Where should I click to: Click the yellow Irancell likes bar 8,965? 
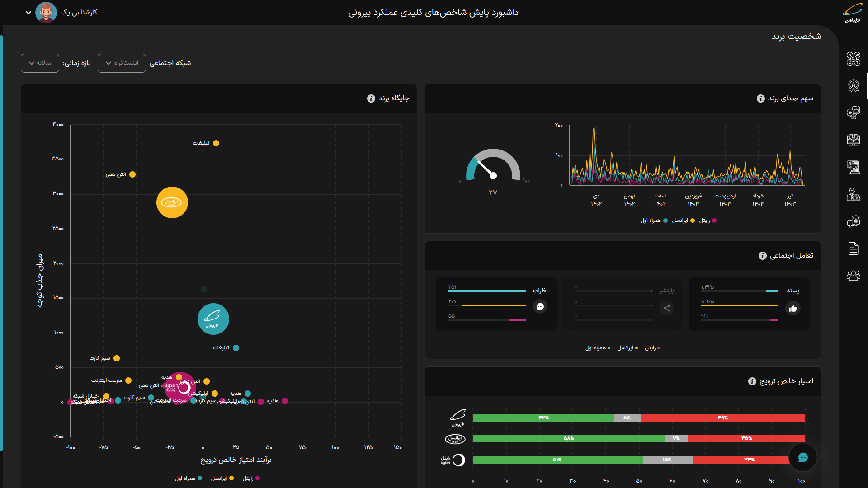click(739, 305)
